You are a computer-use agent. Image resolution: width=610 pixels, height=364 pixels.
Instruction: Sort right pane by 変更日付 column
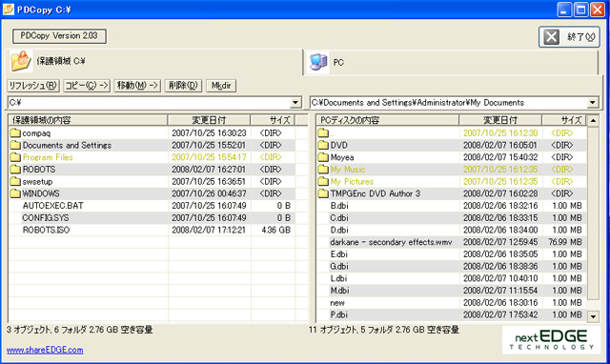point(500,120)
